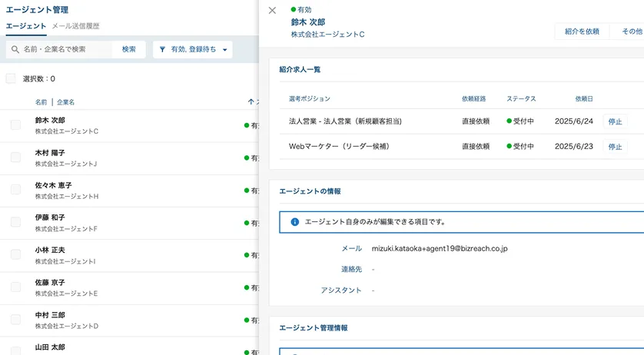The height and width of the screenshot is (355, 644).
Task: Stop the Webマーケター position request
Action: click(615, 147)
